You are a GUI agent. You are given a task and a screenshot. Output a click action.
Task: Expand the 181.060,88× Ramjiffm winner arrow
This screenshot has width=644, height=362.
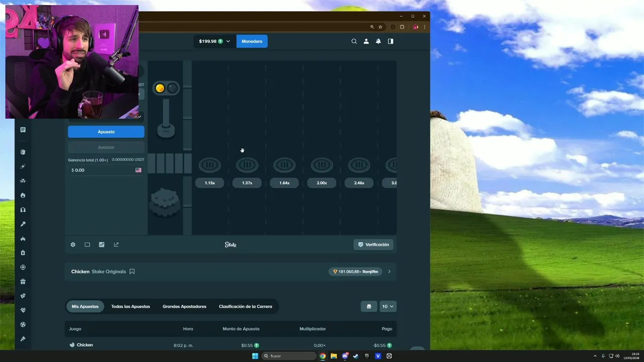coord(389,271)
